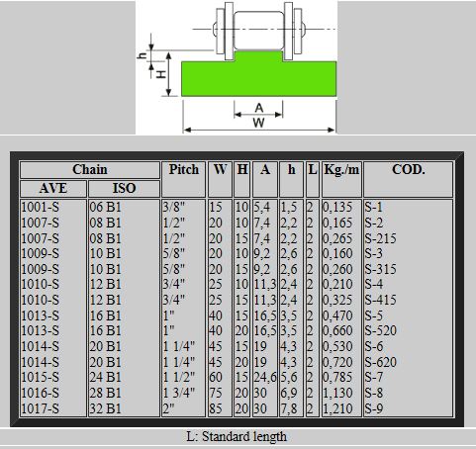Click weight value '0,160'
Viewport: 476px width, 449px height.
337,253
